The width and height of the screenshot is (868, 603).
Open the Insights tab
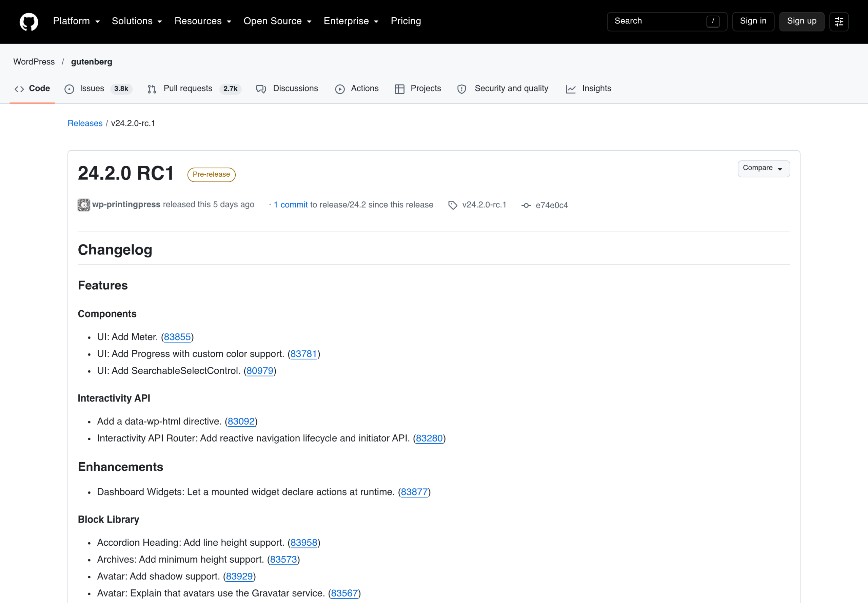pos(589,89)
